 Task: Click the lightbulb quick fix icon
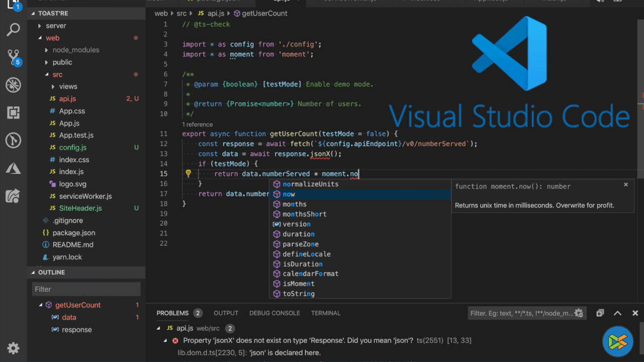188,174
